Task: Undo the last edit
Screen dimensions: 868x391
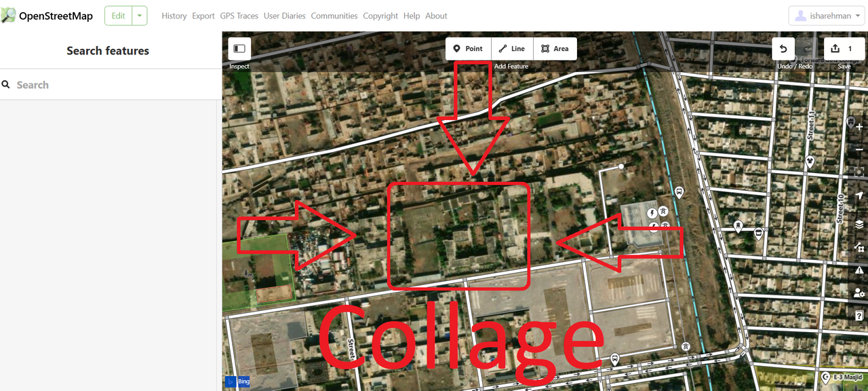Action: point(783,49)
